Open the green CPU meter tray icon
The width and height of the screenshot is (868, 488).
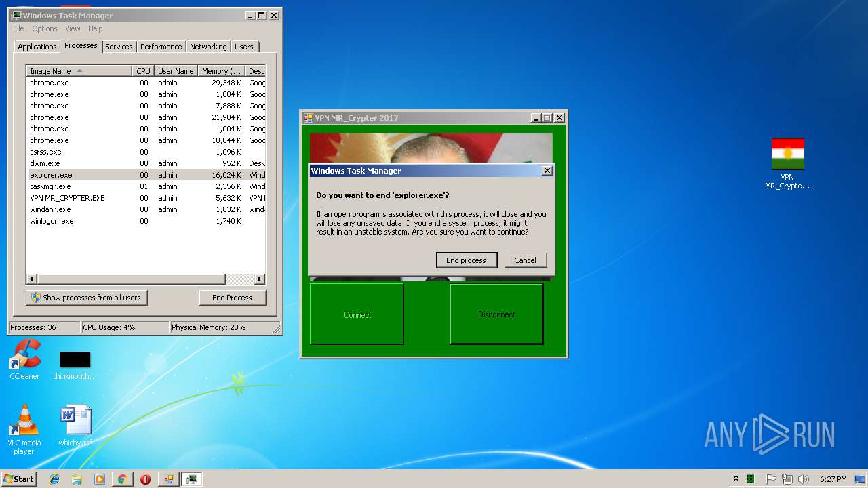click(751, 479)
